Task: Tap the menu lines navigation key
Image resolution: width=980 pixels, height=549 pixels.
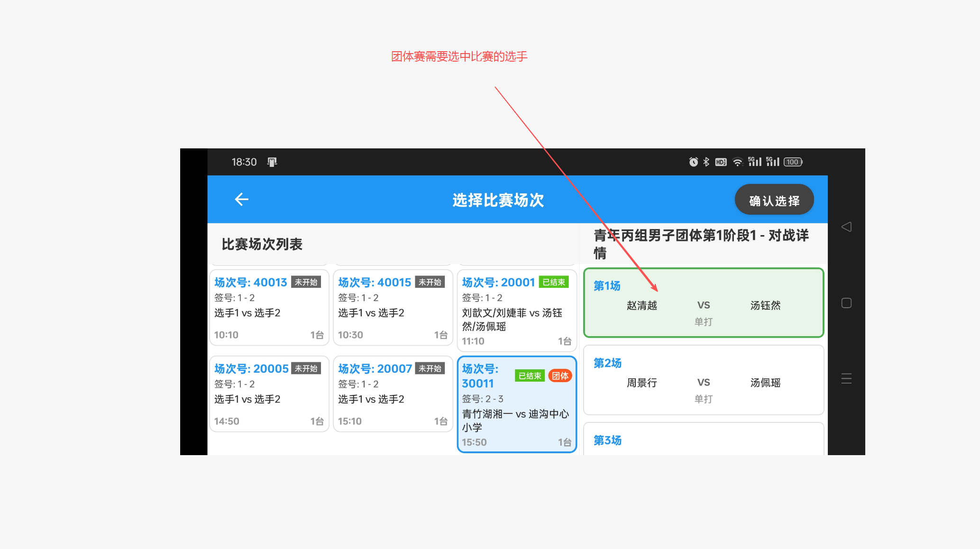Action: (x=846, y=378)
